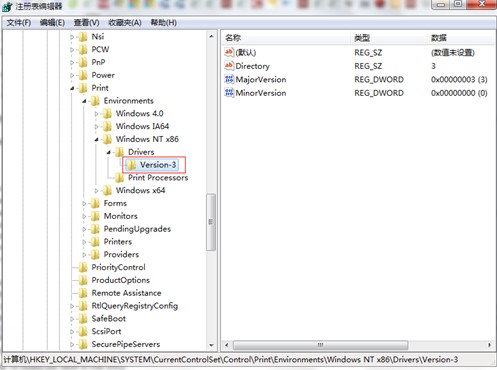Collapse the Print tree node arrow
The image size is (497, 370).
tap(72, 88)
